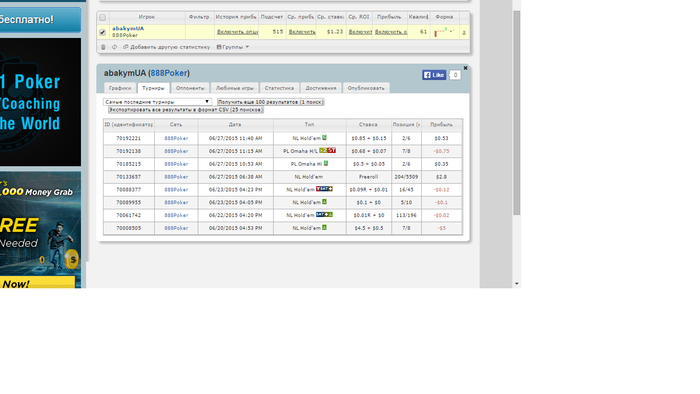Viewport: 700px width, 394px height.
Task: Expand the Группы dropdown menu
Action: click(233, 47)
